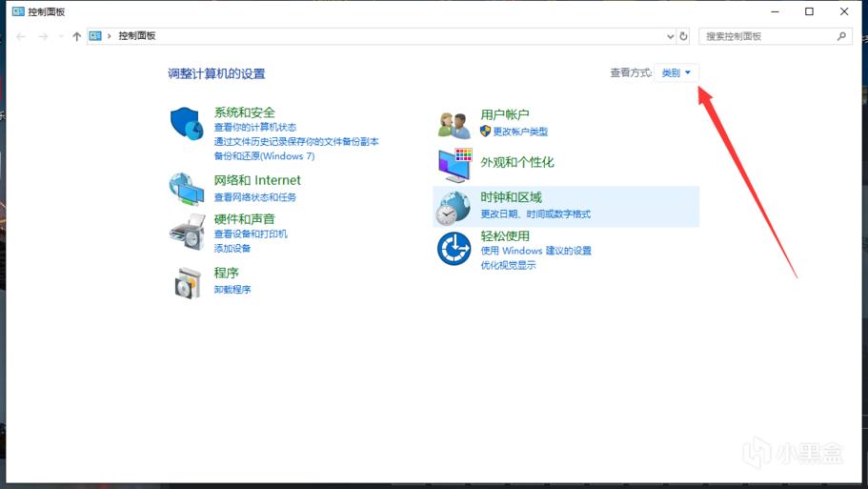The image size is (868, 489).
Task: Click 更改日期、时间或数字格式 link
Action: (535, 214)
